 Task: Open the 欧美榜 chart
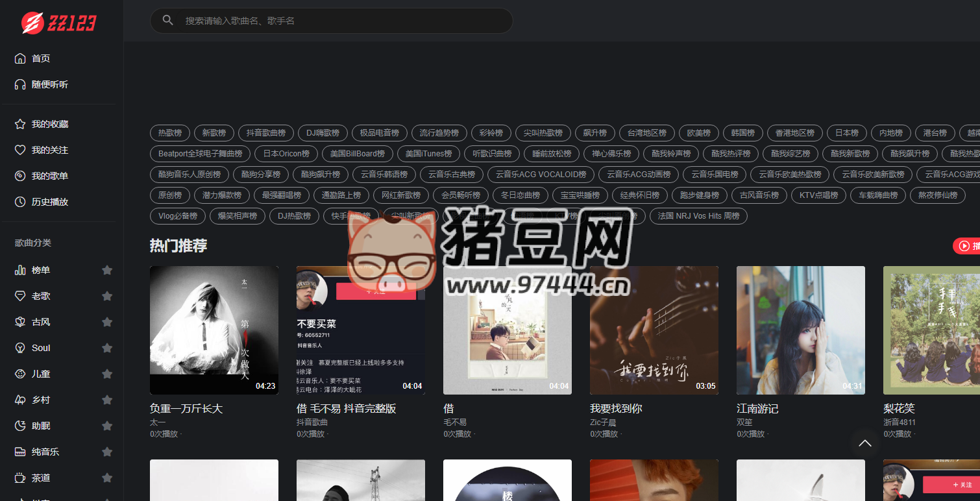coord(699,133)
